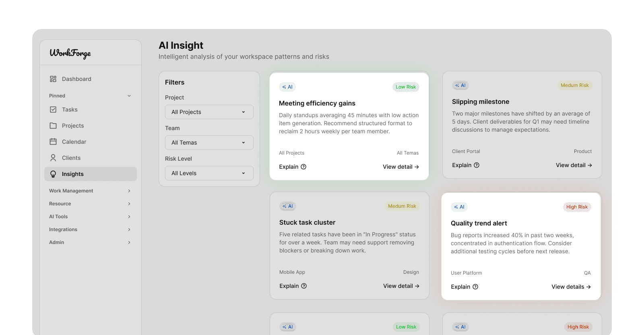644x335 pixels.
Task: Click AI badge on Meeting efficiency gains card
Action: [287, 87]
